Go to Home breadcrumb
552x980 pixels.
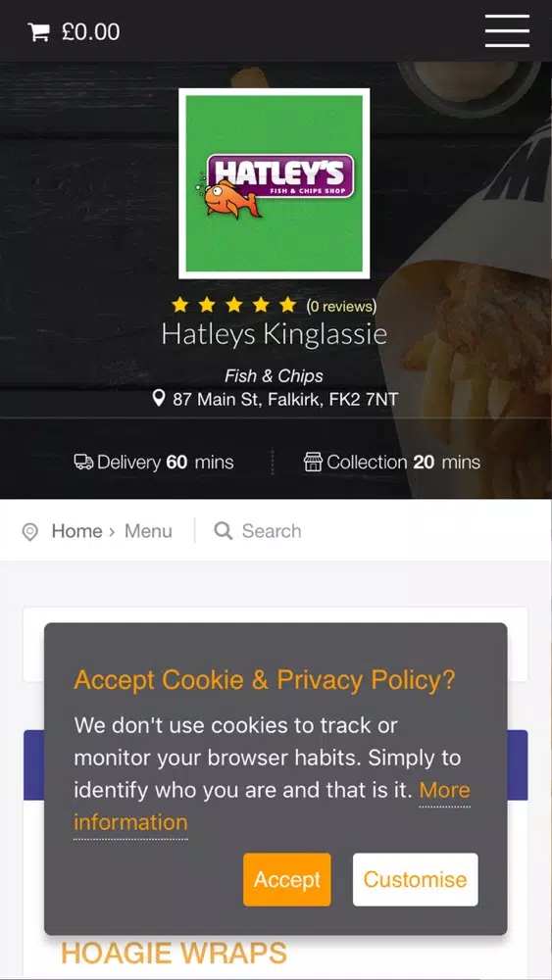click(x=76, y=531)
